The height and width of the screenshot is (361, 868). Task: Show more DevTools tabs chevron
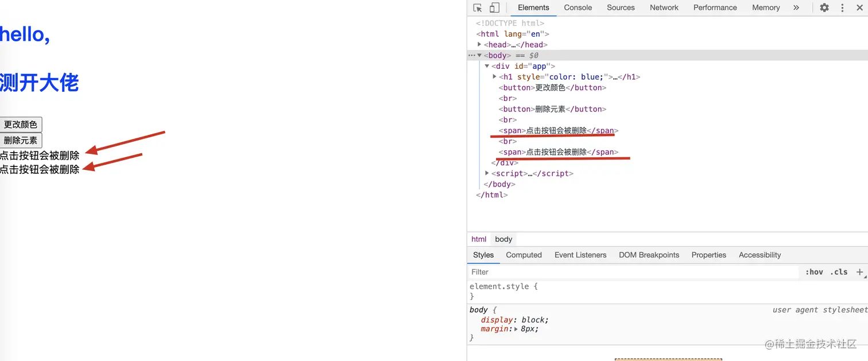796,8
